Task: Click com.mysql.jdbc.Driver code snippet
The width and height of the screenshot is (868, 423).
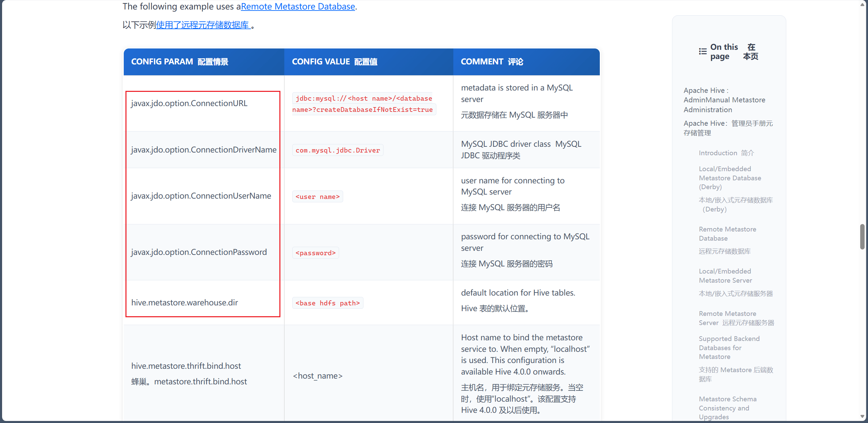Action: coord(337,150)
